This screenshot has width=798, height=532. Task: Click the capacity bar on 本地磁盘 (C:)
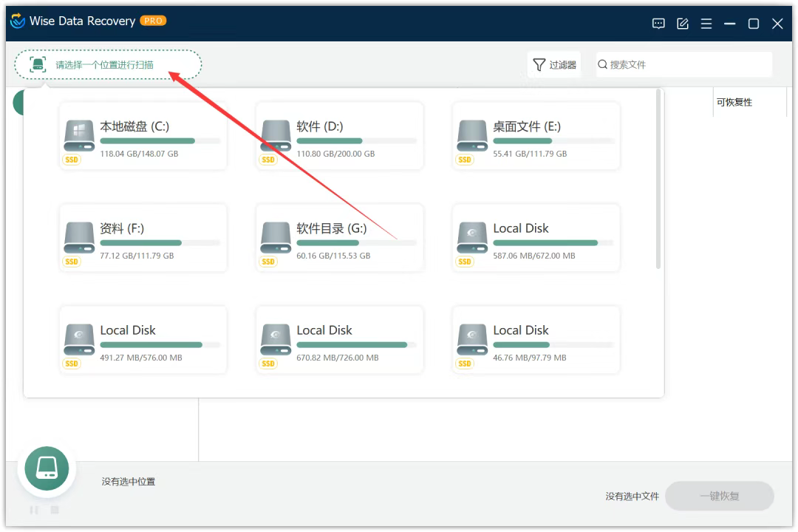(x=158, y=140)
